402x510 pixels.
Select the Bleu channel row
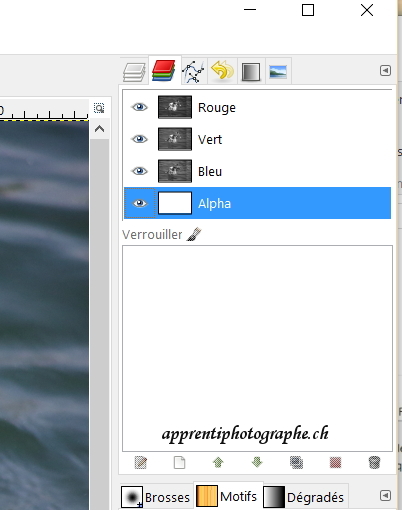(257, 171)
